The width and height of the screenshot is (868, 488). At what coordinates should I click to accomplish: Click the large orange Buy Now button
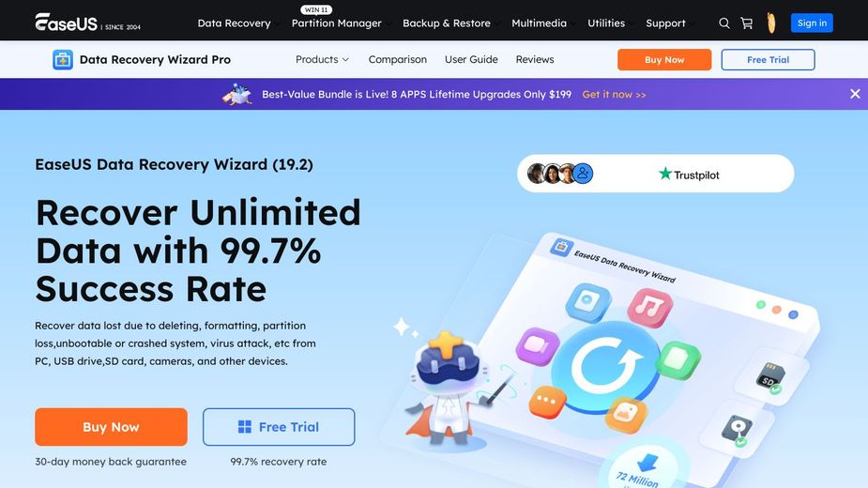111,427
